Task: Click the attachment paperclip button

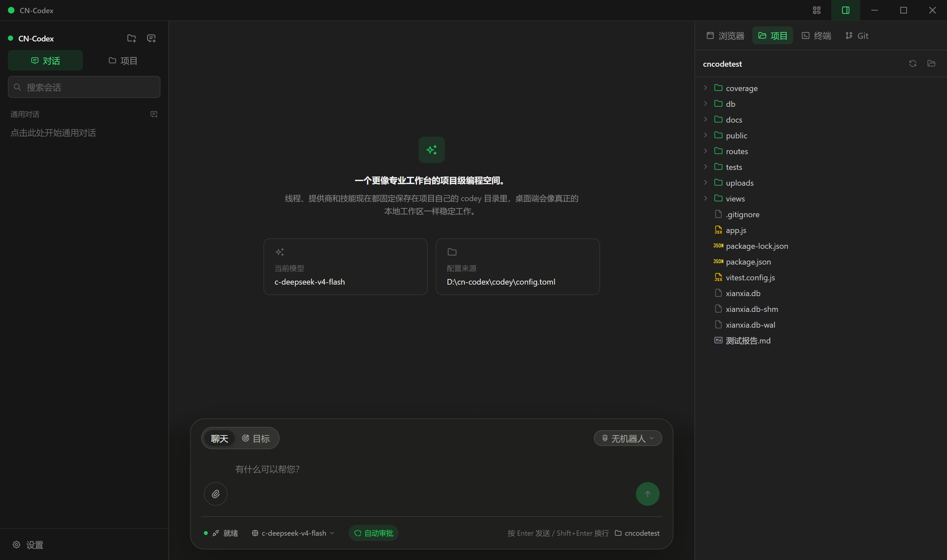Action: click(x=215, y=494)
